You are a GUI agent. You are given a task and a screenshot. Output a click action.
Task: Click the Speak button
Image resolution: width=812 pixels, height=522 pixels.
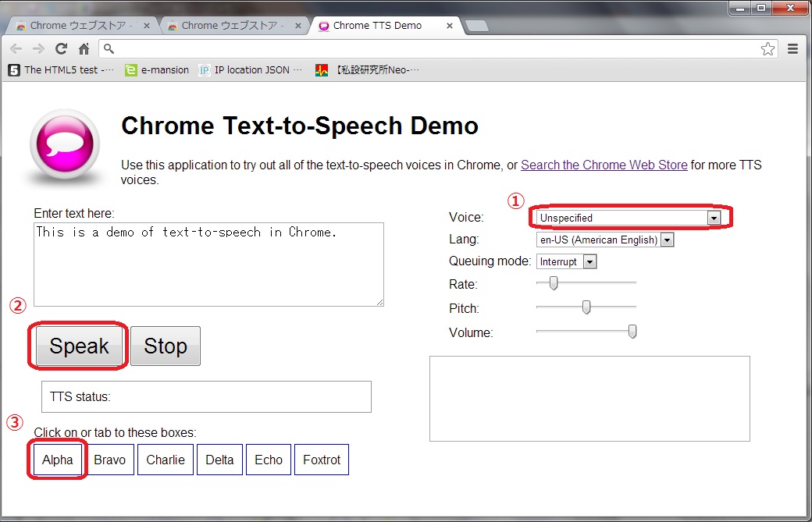[79, 346]
